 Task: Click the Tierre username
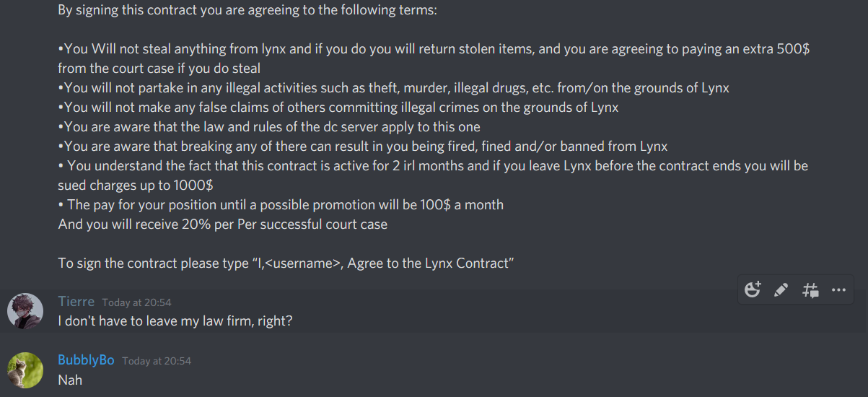pyautogui.click(x=76, y=302)
